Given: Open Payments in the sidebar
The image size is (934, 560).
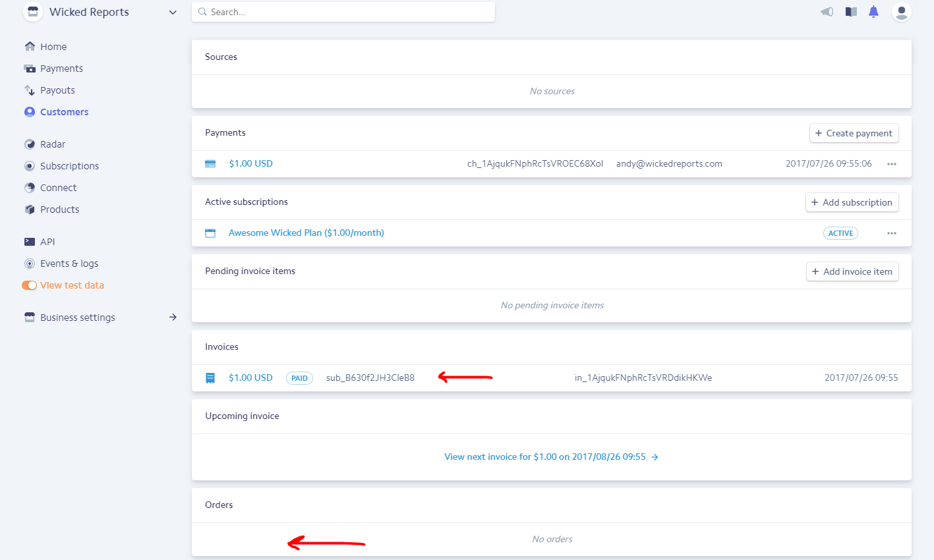Looking at the screenshot, I should [x=61, y=69].
